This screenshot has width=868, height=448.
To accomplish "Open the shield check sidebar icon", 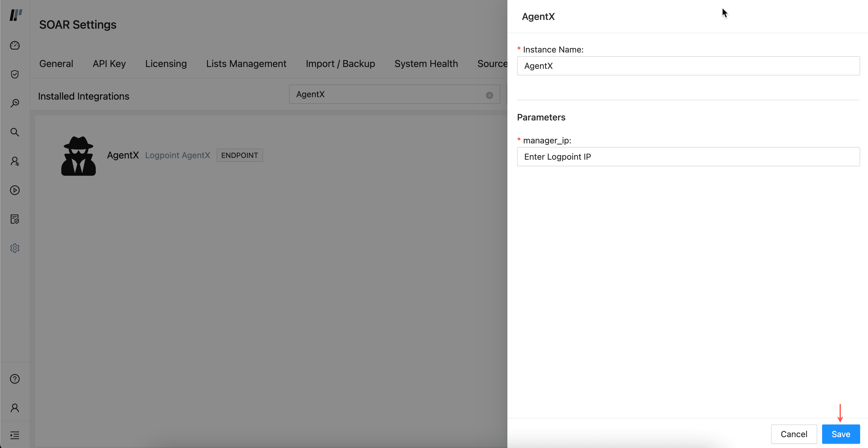I will tap(15, 74).
